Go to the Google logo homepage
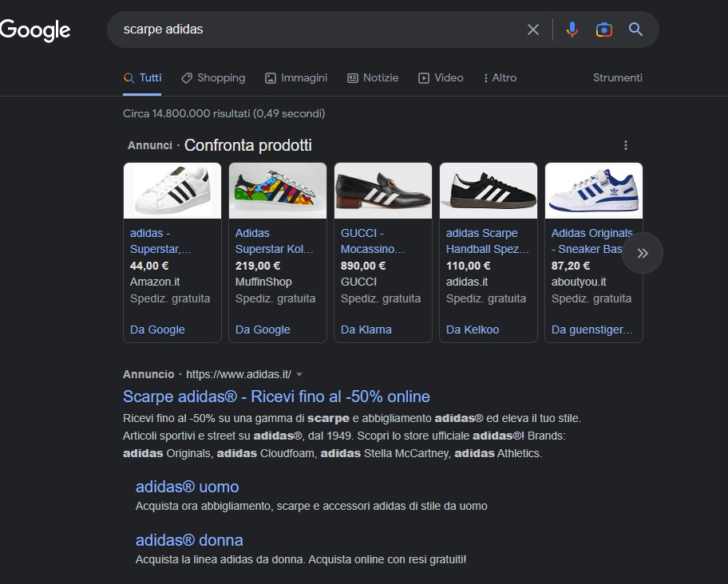This screenshot has height=584, width=728. tap(35, 30)
